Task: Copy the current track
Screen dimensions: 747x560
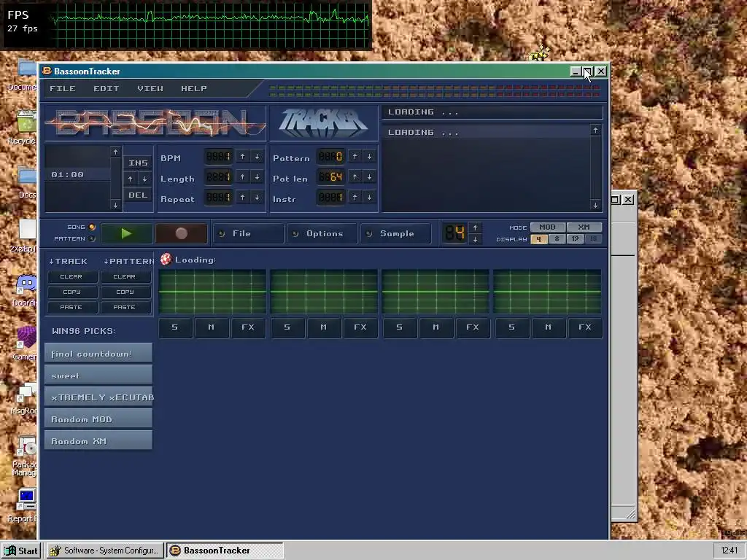Action: point(72,292)
